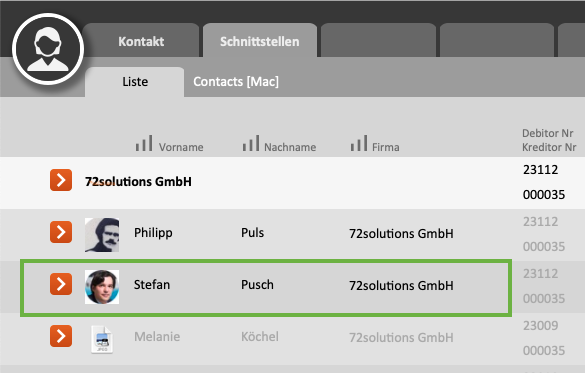Click Stefan Pusch profile photo
585x373 pixels.
tap(102, 287)
